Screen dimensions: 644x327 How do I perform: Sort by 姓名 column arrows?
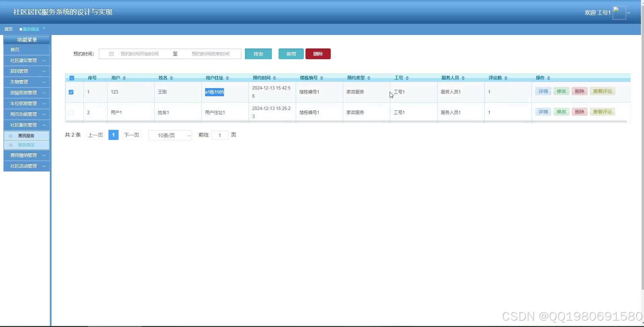pos(171,78)
